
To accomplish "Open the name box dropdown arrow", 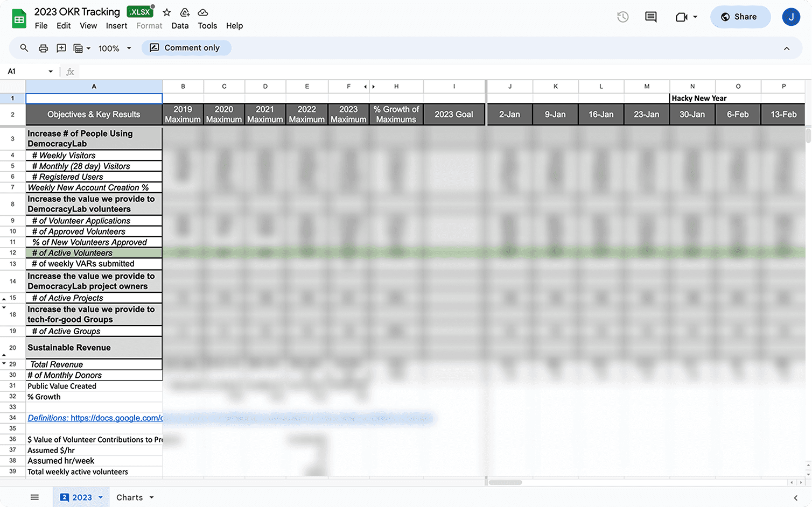I will click(x=51, y=71).
